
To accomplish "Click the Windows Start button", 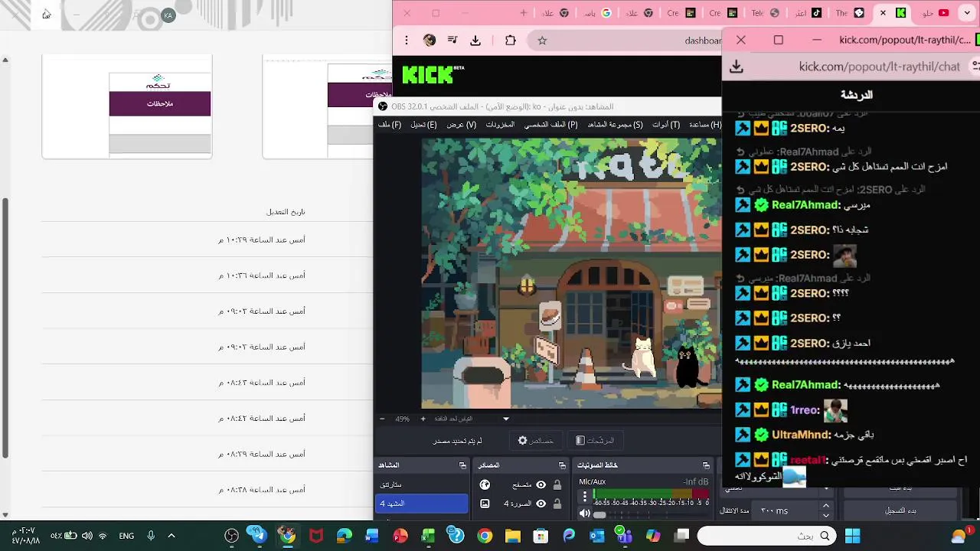I will pyautogui.click(x=852, y=536).
